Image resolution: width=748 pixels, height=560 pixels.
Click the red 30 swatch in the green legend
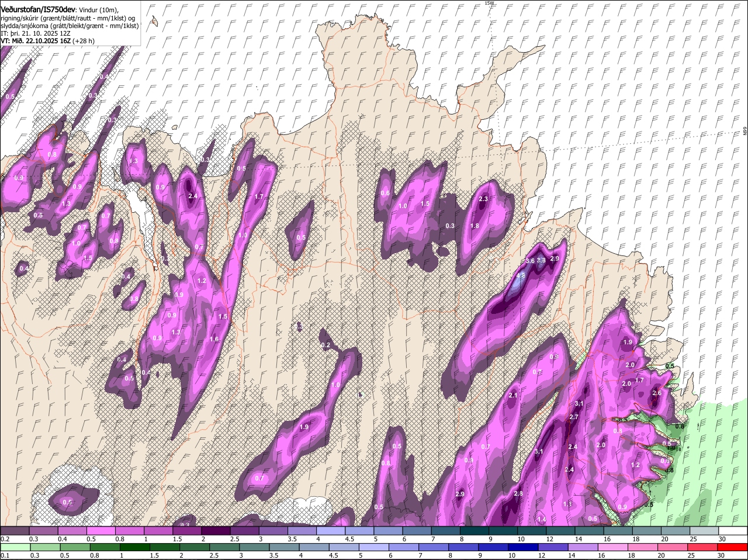click(733, 547)
